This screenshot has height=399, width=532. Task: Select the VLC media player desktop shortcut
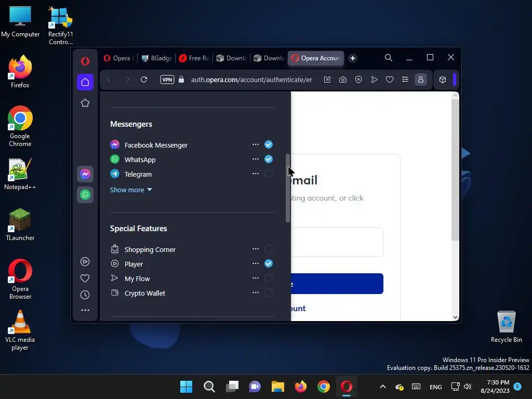20,331
